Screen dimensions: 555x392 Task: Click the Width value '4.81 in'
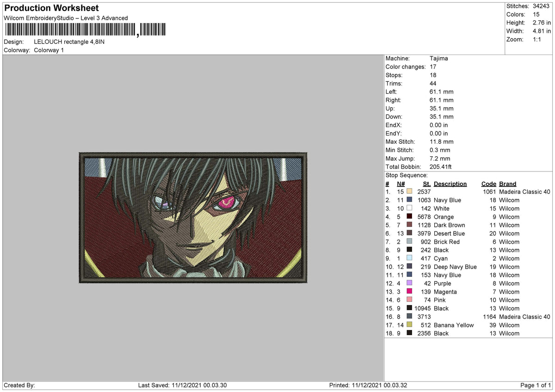tap(542, 31)
